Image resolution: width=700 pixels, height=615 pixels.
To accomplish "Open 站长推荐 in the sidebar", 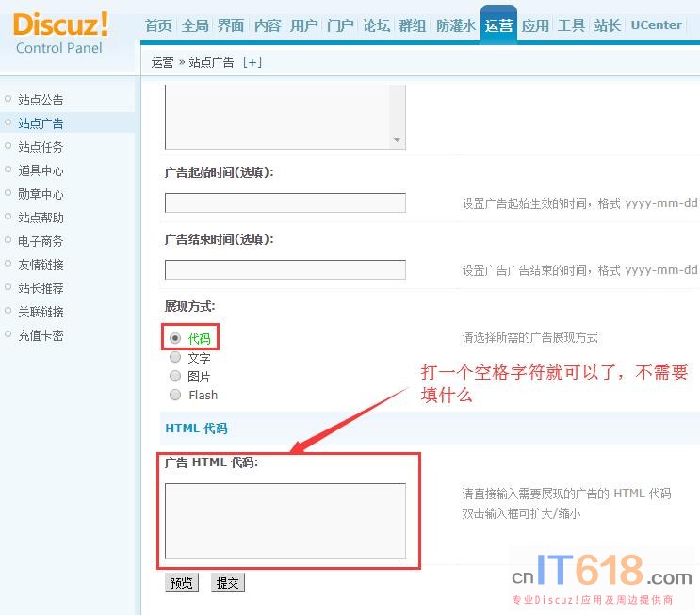I will [x=41, y=288].
